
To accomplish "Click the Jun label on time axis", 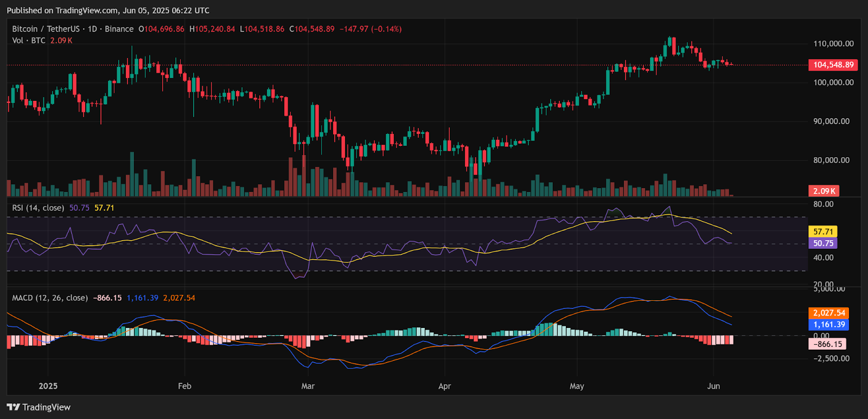I will tap(713, 386).
